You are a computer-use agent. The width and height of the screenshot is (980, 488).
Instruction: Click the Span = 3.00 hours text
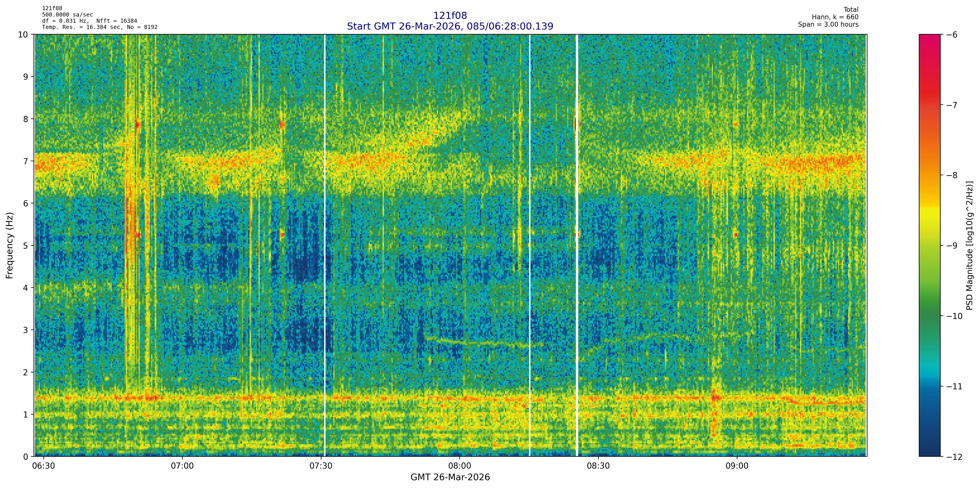click(828, 24)
